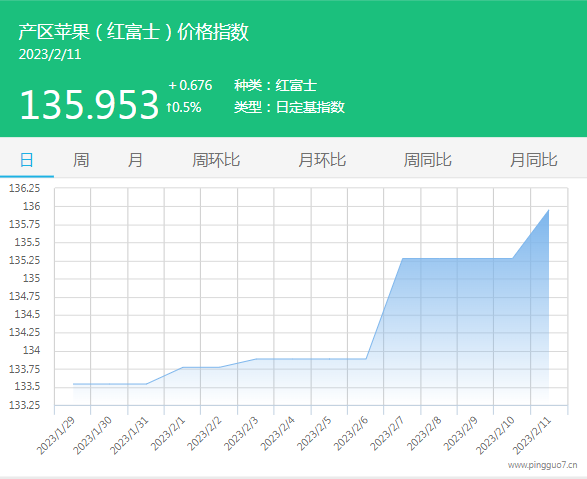The height and width of the screenshot is (479, 587).
Task: Select the 日 daily tab
Action: 27,160
